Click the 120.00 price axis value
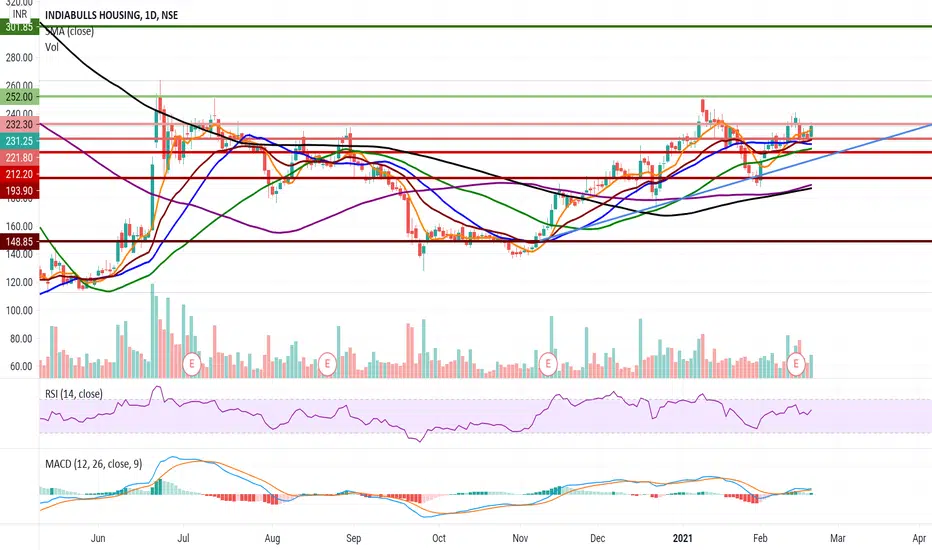This screenshot has height=550, width=932. 20,282
